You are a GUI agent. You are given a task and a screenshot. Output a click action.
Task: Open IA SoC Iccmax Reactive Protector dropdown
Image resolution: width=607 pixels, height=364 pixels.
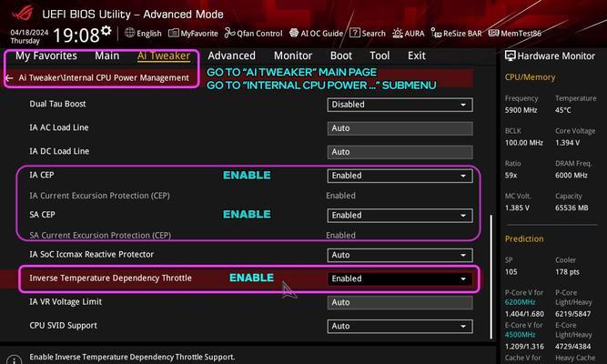(x=400, y=255)
